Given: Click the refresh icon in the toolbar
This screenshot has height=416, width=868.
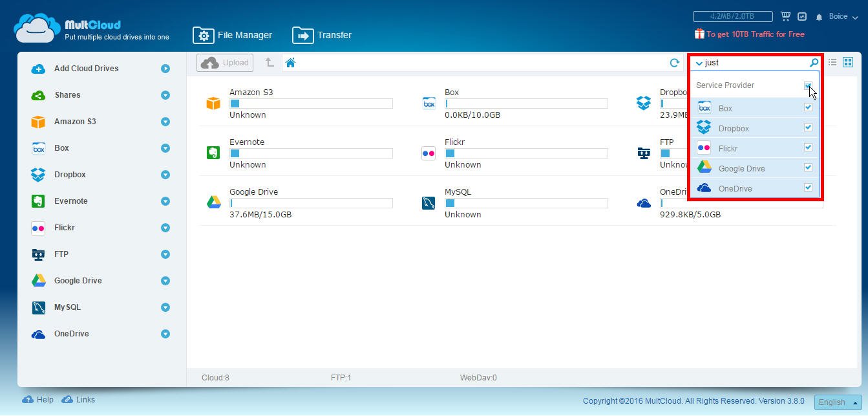Looking at the screenshot, I should [674, 63].
